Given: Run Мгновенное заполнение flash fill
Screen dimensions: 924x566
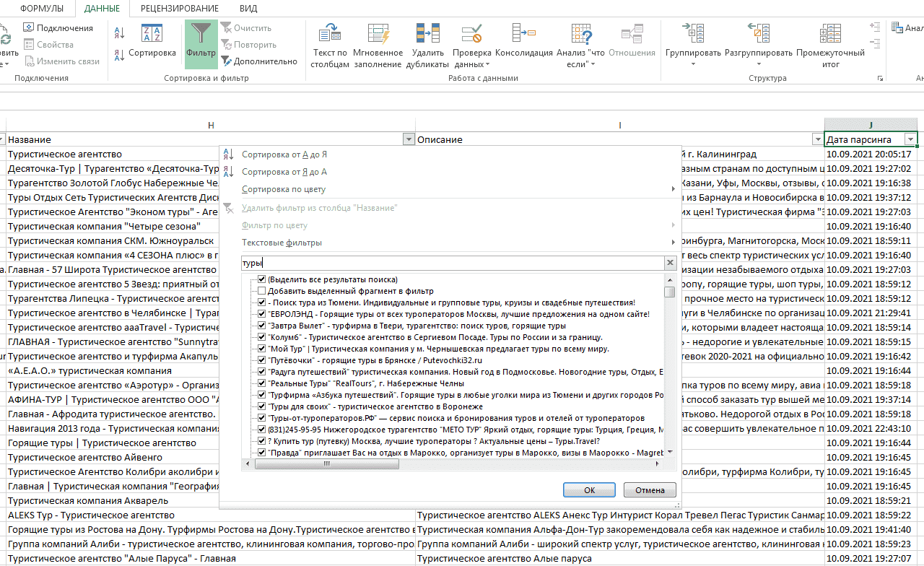Looking at the screenshot, I should point(378,45).
